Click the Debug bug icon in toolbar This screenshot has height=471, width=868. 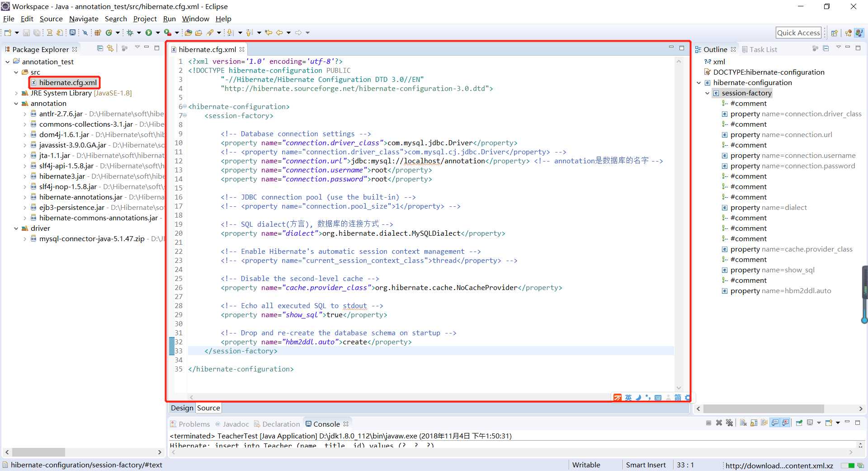click(130, 33)
